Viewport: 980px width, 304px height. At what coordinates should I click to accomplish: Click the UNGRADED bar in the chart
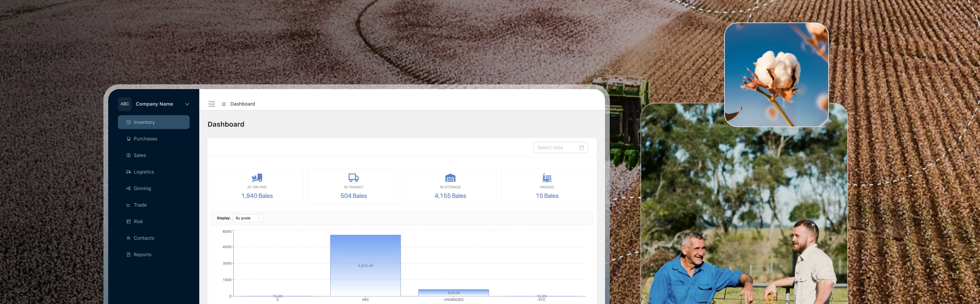tap(454, 293)
